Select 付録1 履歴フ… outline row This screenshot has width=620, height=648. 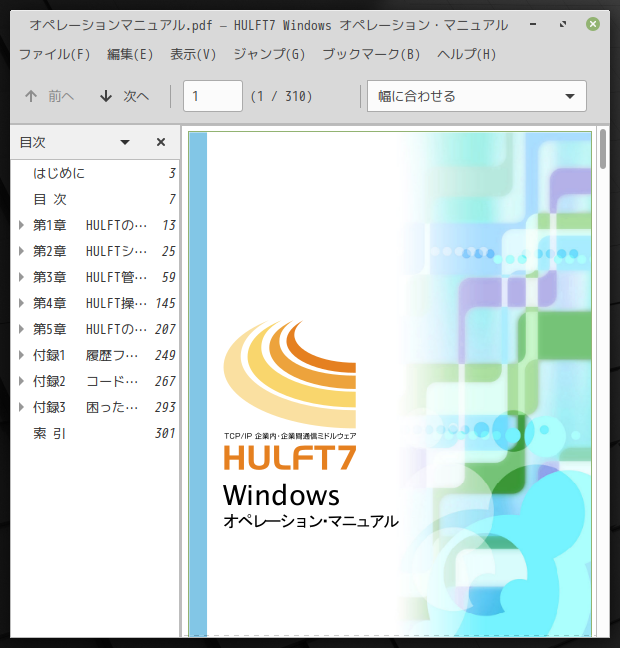(95, 355)
